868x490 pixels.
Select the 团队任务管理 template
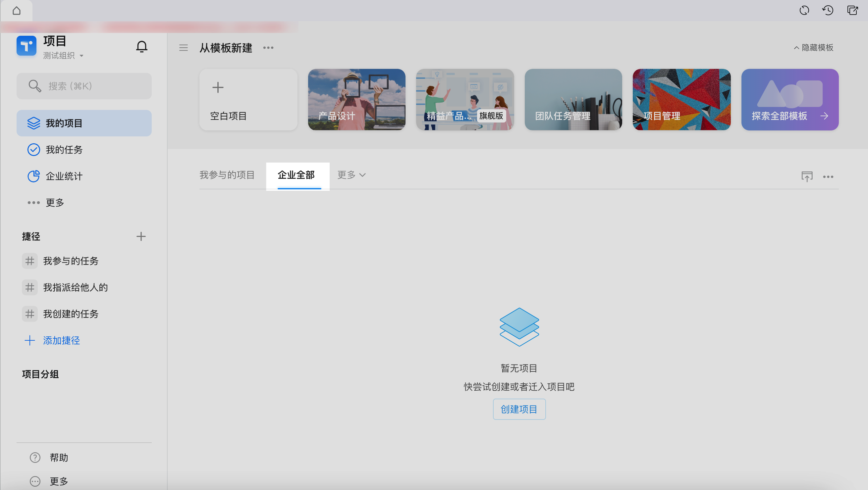coord(573,100)
